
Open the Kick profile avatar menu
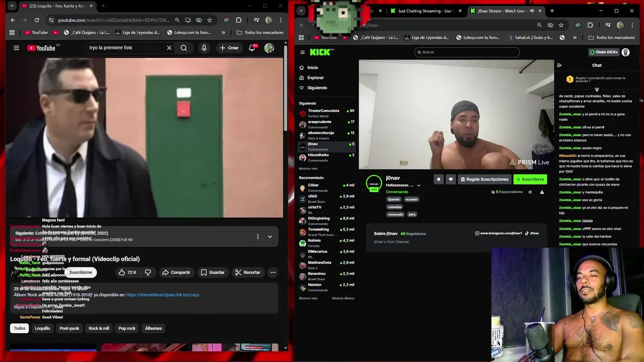coord(625,52)
